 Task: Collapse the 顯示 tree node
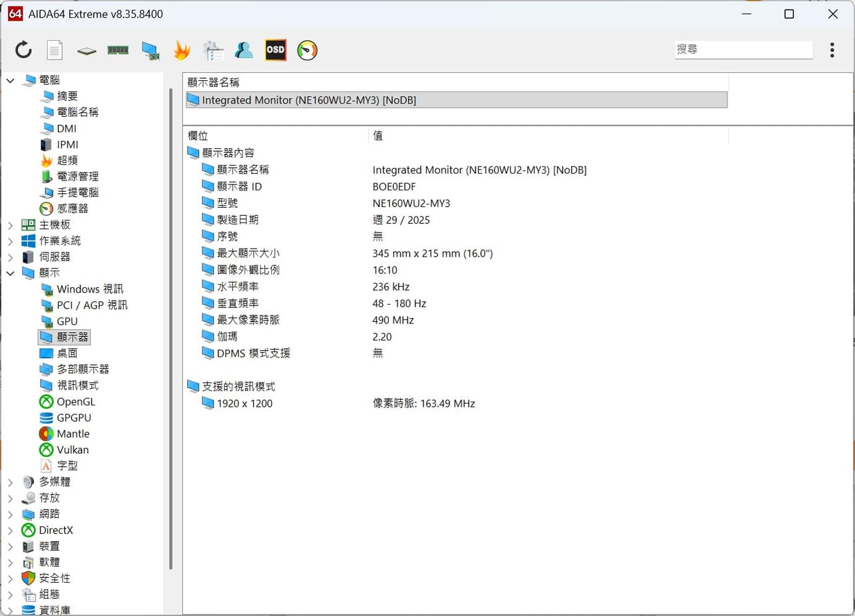tap(10, 273)
